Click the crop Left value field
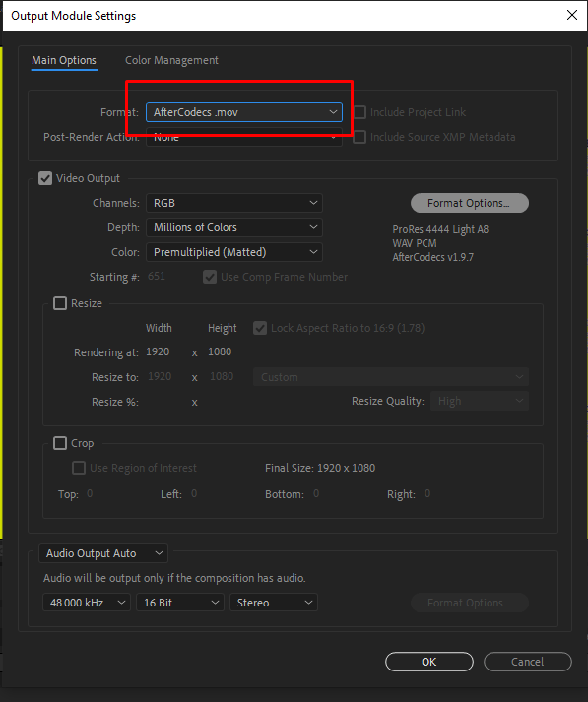The image size is (588, 702). 194,494
